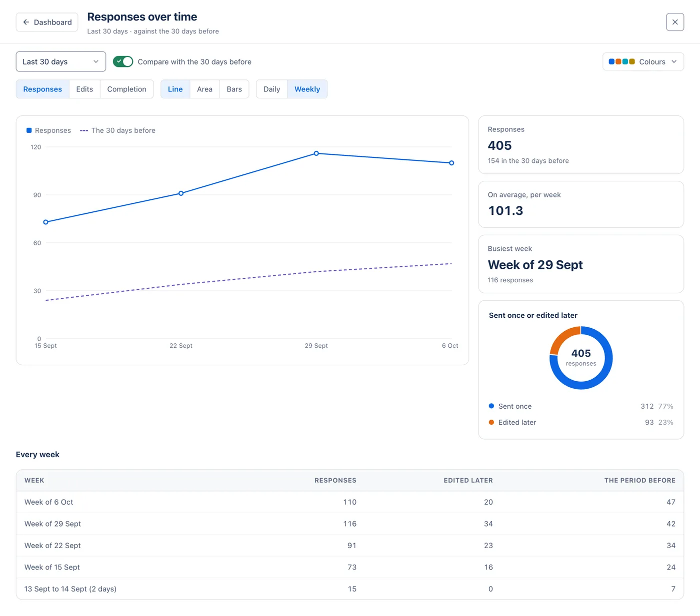The image size is (700, 616).
Task: Open the Last 30 days dropdown
Action: click(x=61, y=61)
